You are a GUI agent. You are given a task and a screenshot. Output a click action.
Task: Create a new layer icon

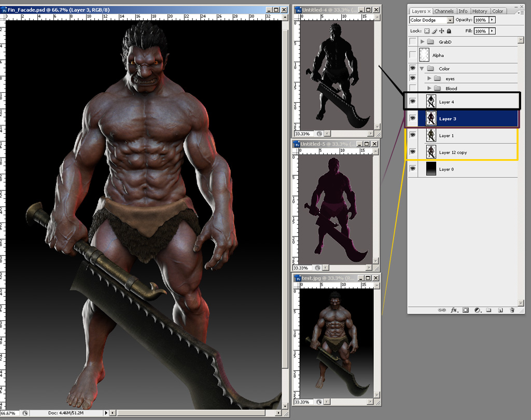[500, 310]
